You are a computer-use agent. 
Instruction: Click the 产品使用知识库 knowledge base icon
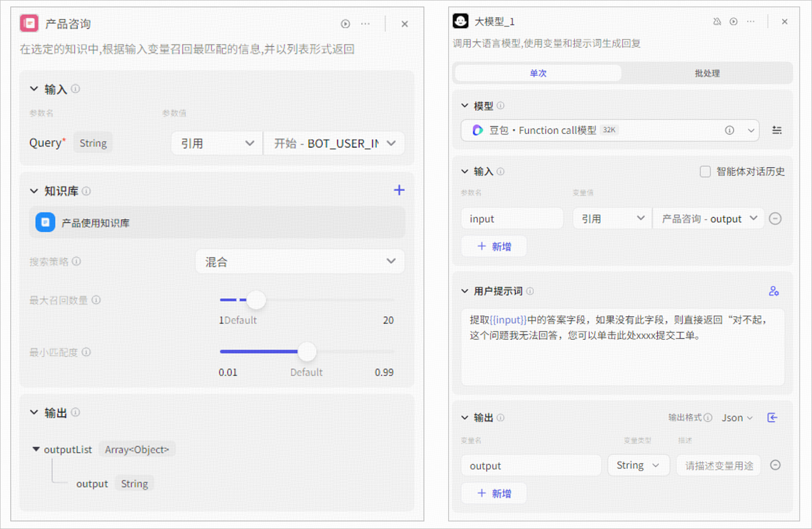click(x=45, y=222)
